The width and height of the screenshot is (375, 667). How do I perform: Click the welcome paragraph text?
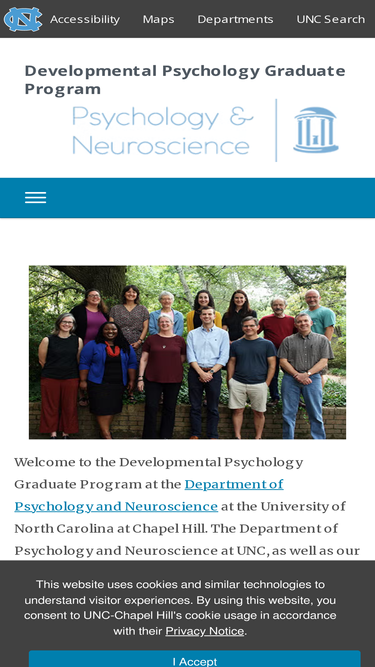(187, 506)
